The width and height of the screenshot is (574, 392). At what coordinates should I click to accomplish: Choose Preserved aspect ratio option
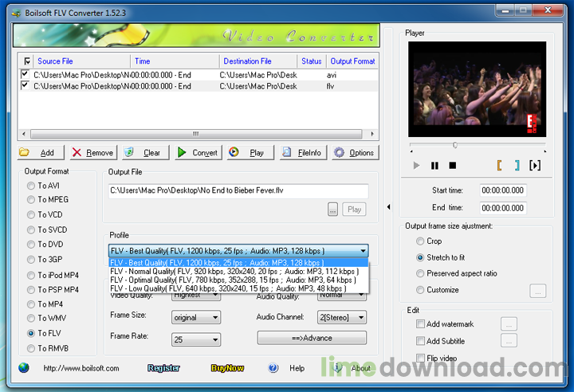457,273
